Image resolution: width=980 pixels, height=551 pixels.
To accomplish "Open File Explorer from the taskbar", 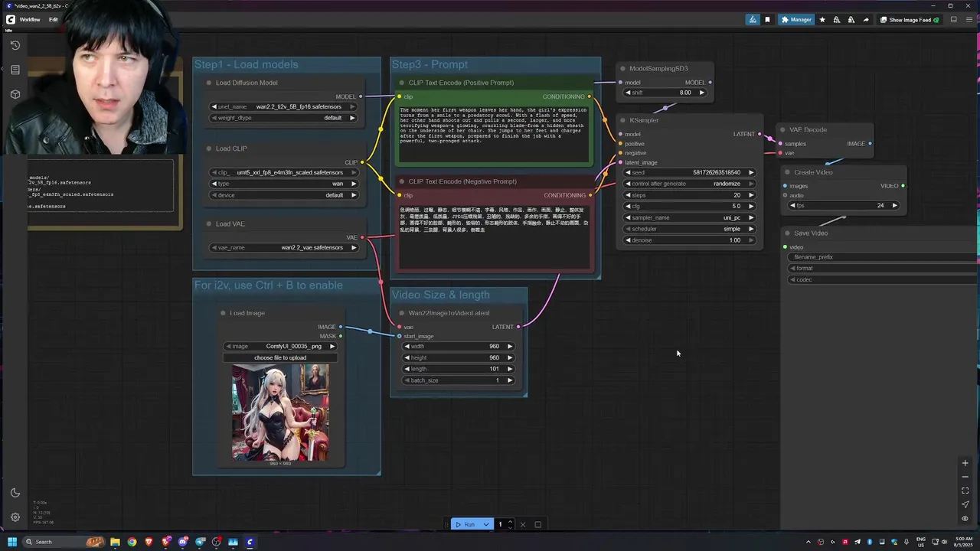I will tap(115, 542).
